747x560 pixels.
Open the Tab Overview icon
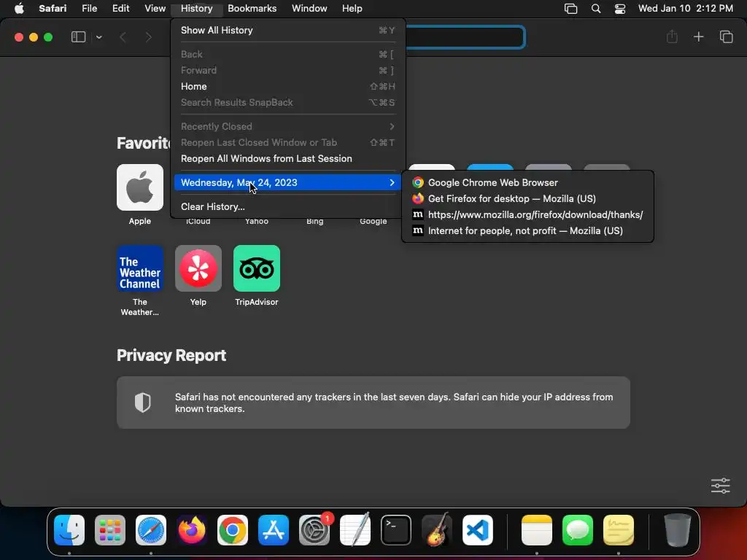pos(726,36)
